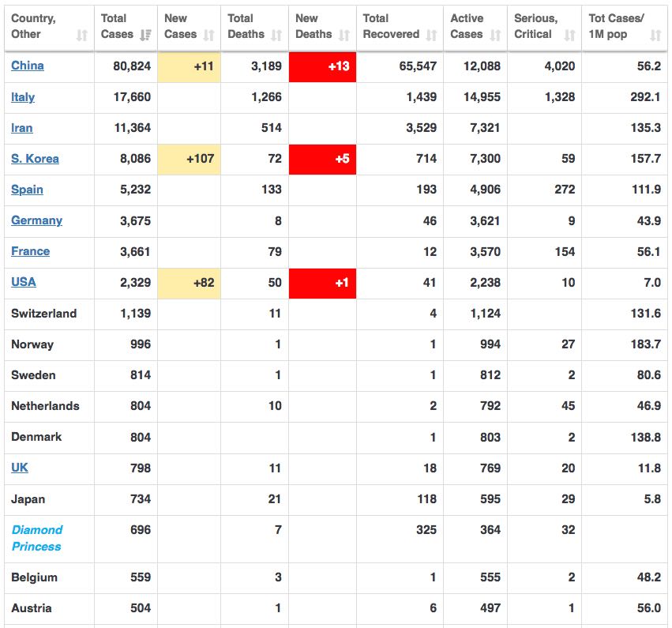Viewport: 672px width, 628px height.
Task: Sort table by New Deaths arrow icon
Action: [x=344, y=35]
